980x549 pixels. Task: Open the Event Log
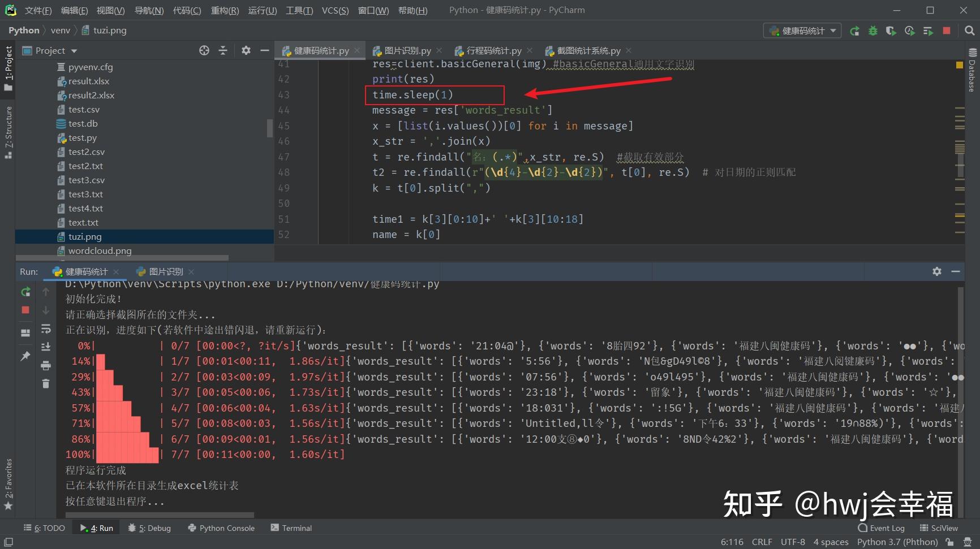881,528
